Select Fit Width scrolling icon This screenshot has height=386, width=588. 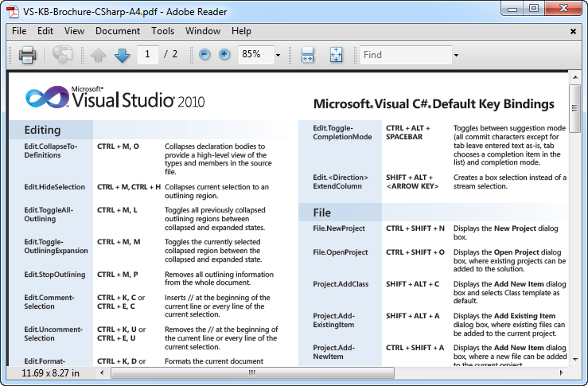307,55
